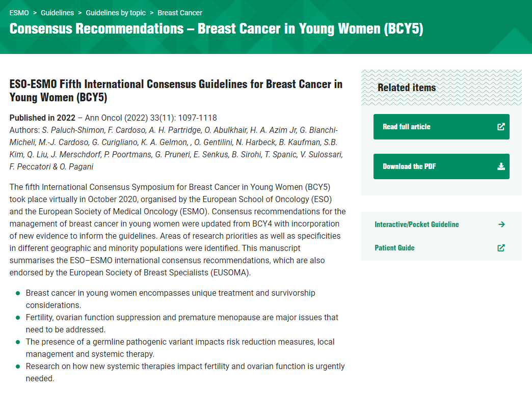Click first breadcrumb separator arrow after ESMO
Image resolution: width=532 pixels, height=394 pixels.
click(35, 13)
